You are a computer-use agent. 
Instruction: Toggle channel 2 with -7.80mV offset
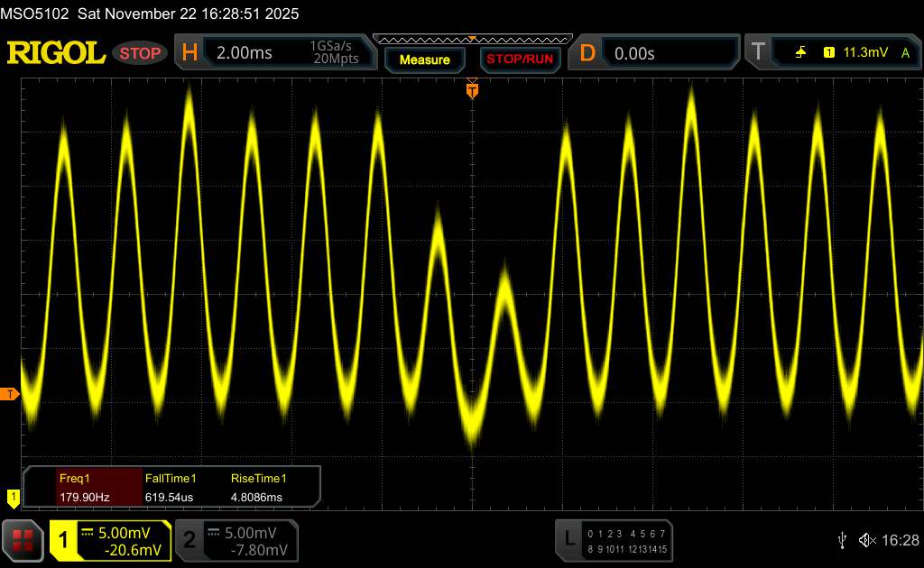236,540
